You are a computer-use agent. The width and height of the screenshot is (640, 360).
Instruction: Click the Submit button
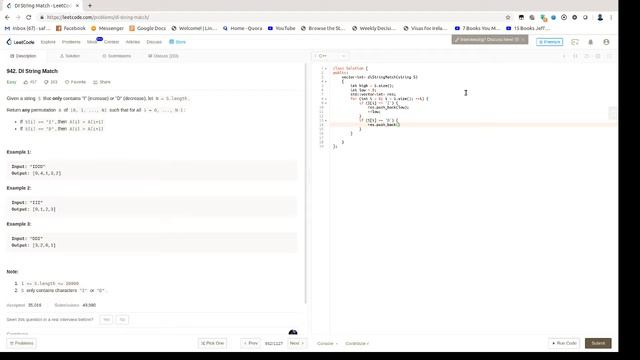tap(598, 343)
